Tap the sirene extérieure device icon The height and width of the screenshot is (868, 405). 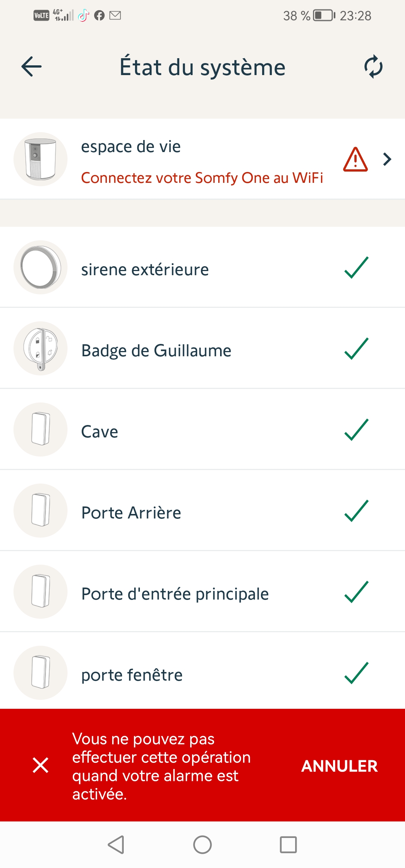(x=40, y=267)
